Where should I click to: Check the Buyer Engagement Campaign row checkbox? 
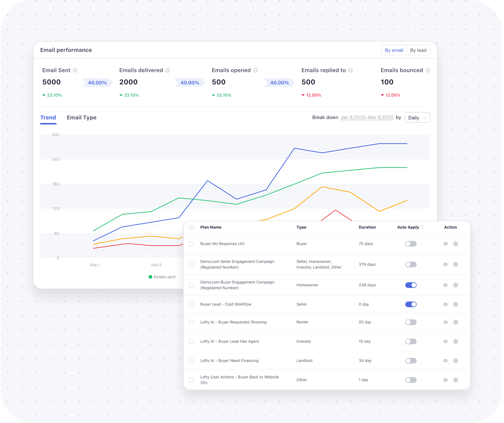pyautogui.click(x=191, y=285)
